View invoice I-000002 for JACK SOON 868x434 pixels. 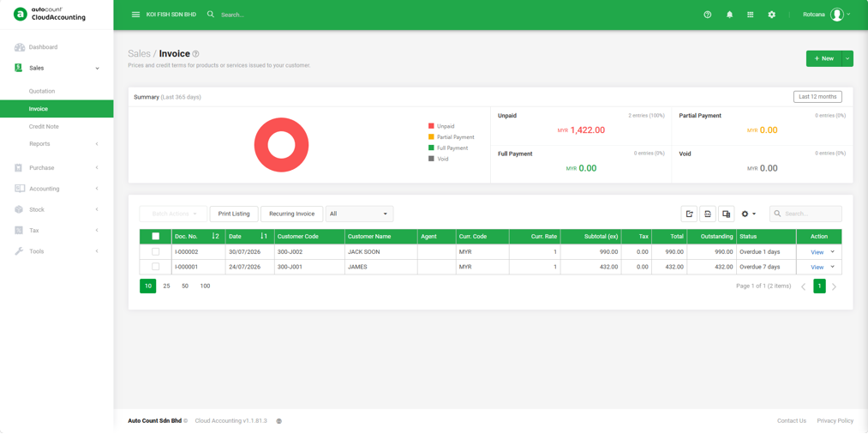tap(817, 252)
